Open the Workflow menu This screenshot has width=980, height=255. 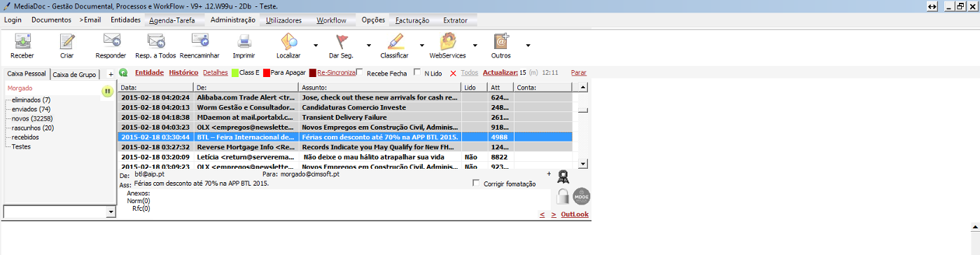331,20
